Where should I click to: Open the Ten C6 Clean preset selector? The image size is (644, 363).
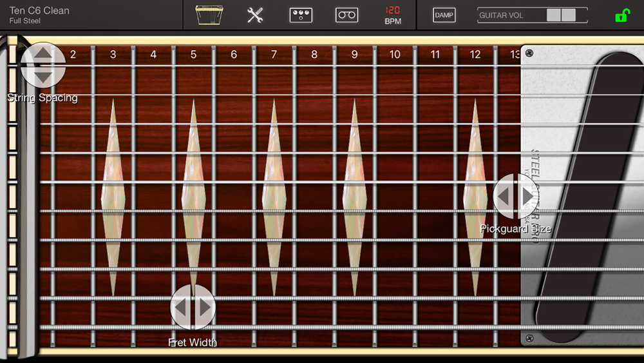[39, 15]
